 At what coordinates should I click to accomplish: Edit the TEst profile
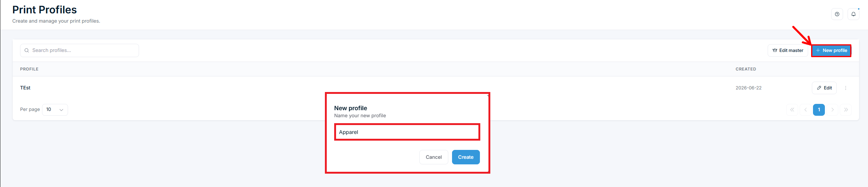[824, 88]
